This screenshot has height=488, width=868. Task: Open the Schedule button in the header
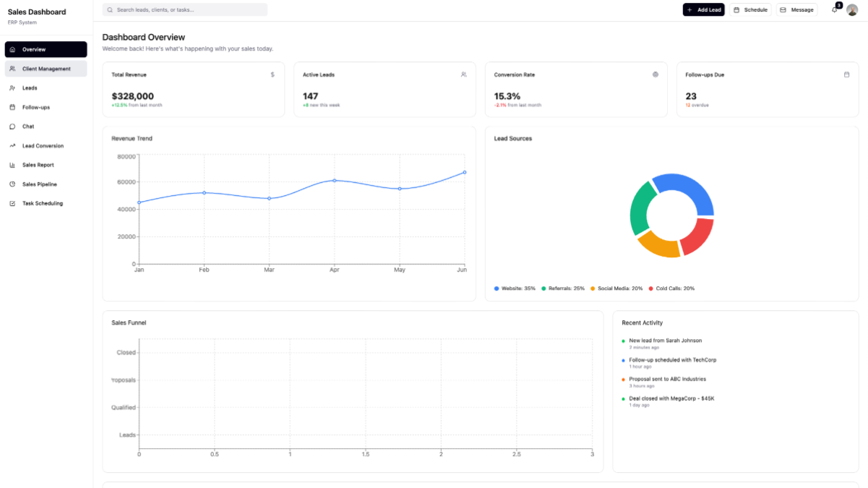pos(750,10)
